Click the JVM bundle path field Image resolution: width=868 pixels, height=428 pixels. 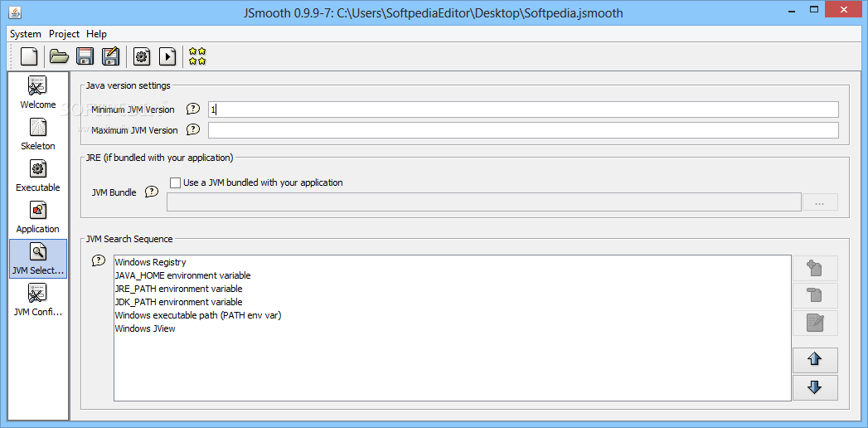click(x=484, y=202)
